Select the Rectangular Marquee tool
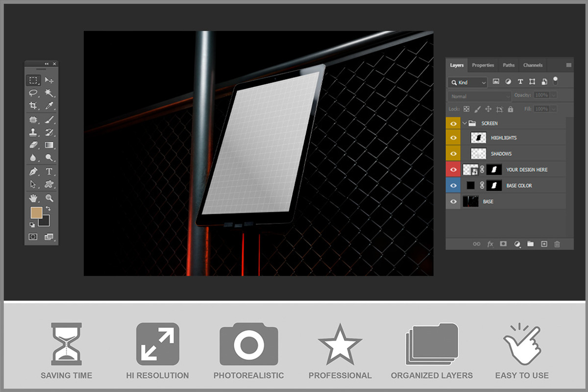This screenshot has height=392, width=588. (33, 80)
